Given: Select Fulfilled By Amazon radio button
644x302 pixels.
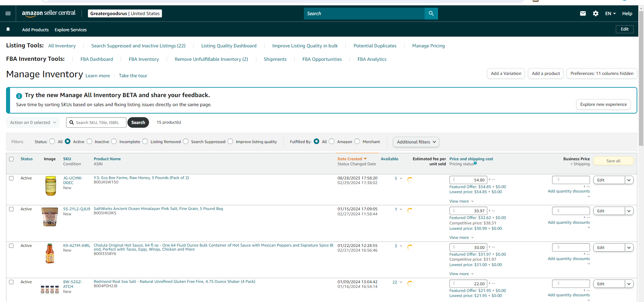Looking at the screenshot, I should point(332,141).
